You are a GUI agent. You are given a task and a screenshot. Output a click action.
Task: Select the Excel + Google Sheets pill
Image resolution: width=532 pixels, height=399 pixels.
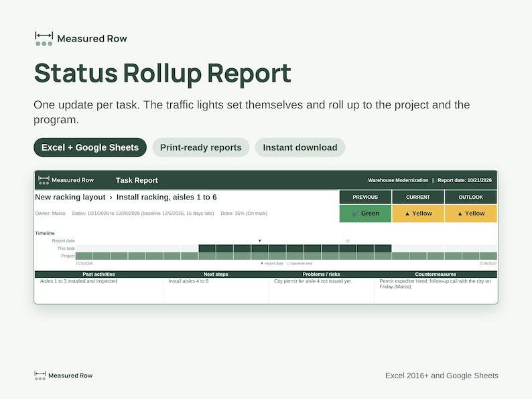point(90,147)
